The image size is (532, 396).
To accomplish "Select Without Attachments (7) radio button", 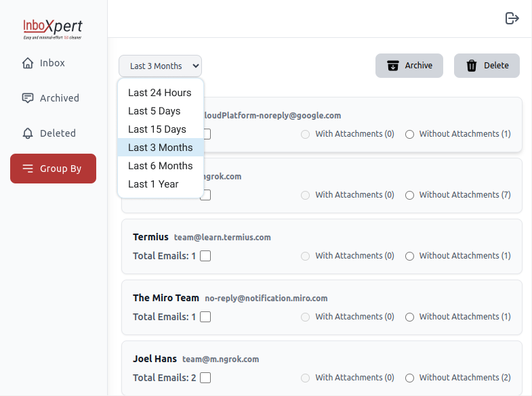I will 409,195.
